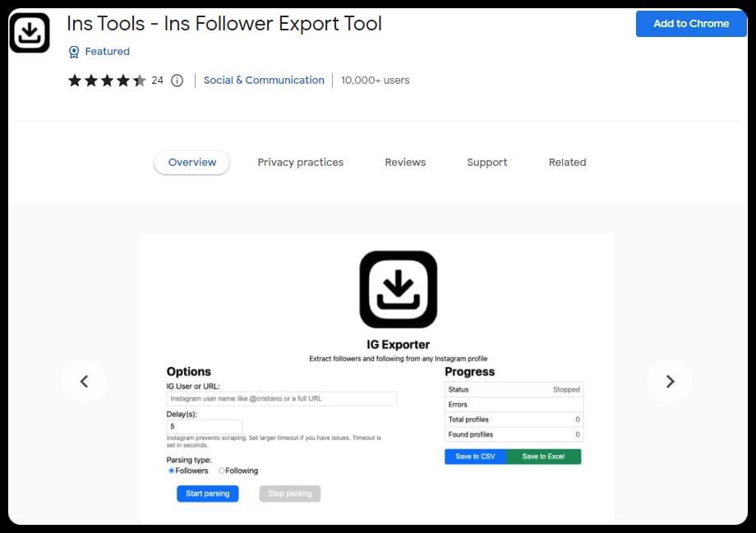Open the Related tab

coord(568,163)
